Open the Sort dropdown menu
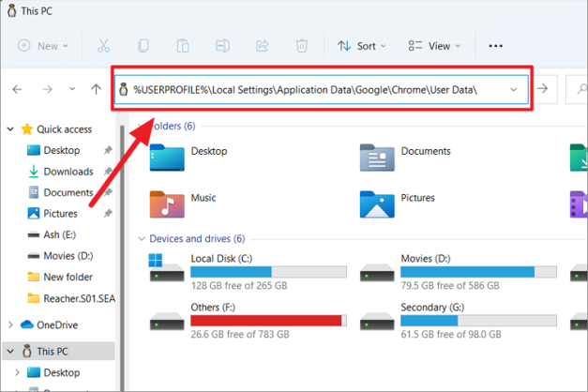The height and width of the screenshot is (392, 588). 358,45
